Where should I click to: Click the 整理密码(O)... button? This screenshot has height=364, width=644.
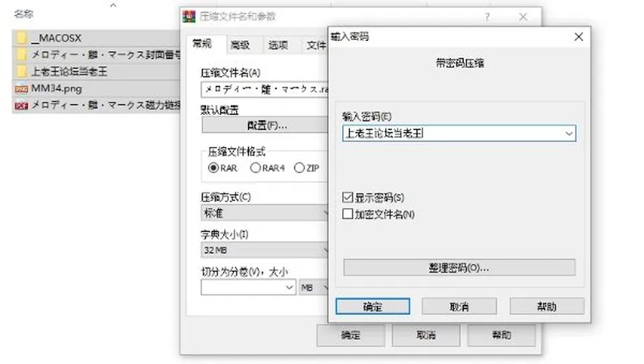pos(459,268)
